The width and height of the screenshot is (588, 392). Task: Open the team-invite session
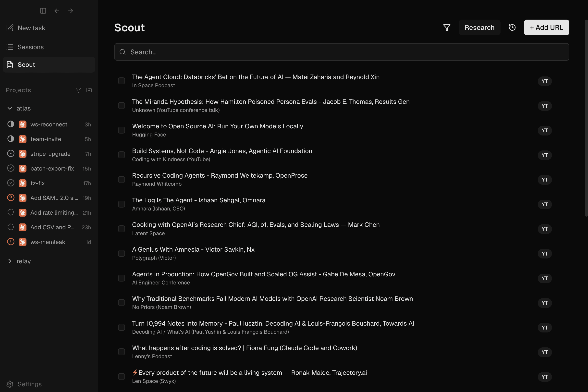[x=49, y=139]
